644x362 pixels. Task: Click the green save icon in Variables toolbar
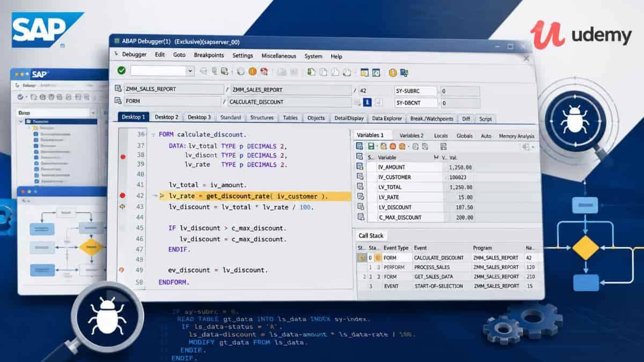point(371,146)
